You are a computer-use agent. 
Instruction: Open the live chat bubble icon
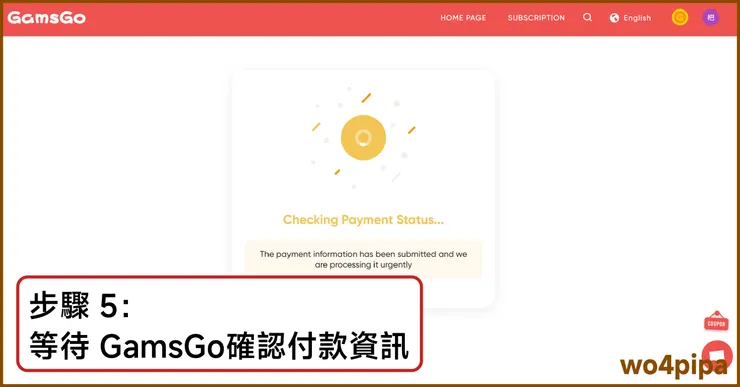click(717, 355)
